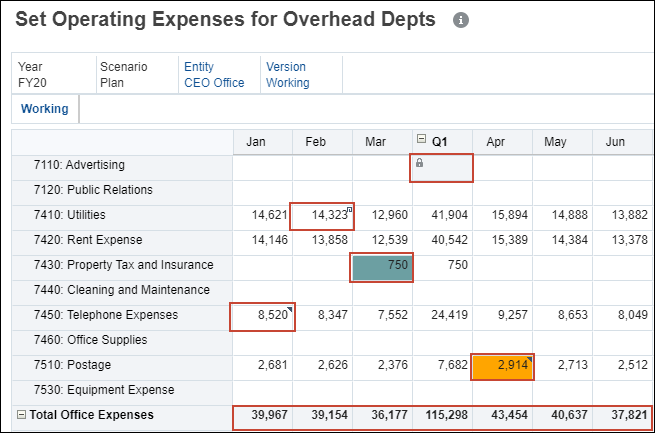
Task: Click the info icon beside the form title
Action: coord(461,20)
